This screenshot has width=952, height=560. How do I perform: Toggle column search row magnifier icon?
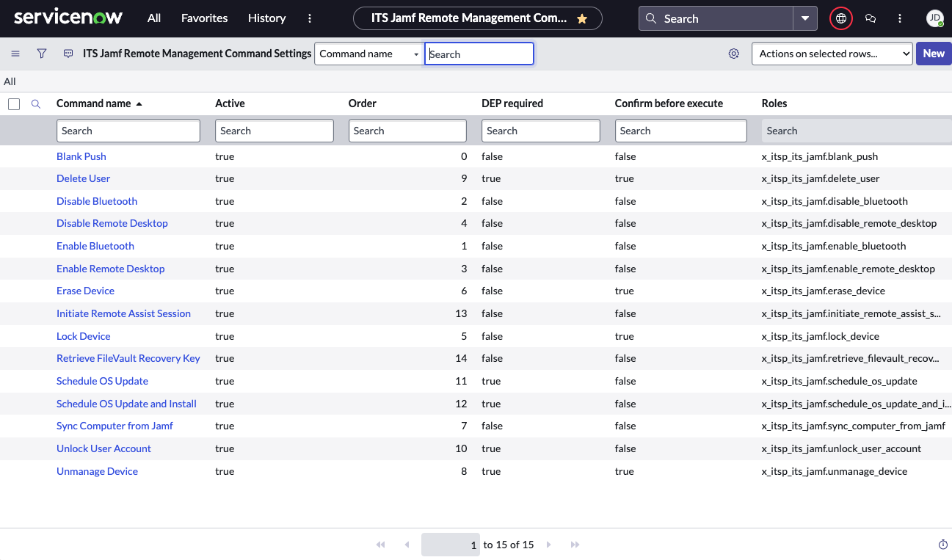pyautogui.click(x=35, y=104)
